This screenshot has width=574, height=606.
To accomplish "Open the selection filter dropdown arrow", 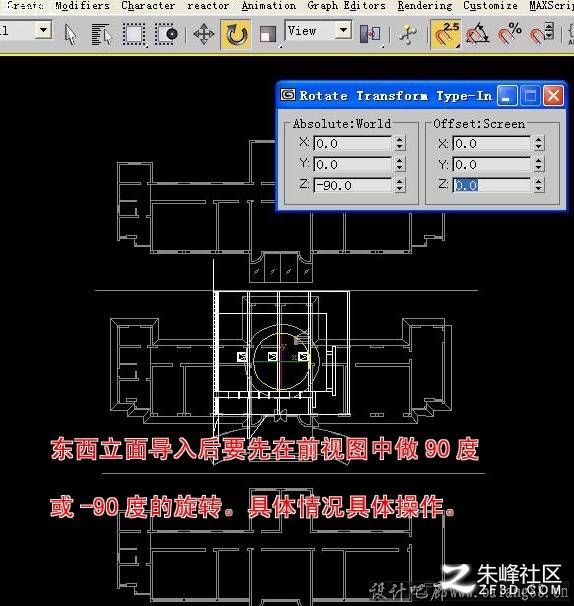I will 43,30.
